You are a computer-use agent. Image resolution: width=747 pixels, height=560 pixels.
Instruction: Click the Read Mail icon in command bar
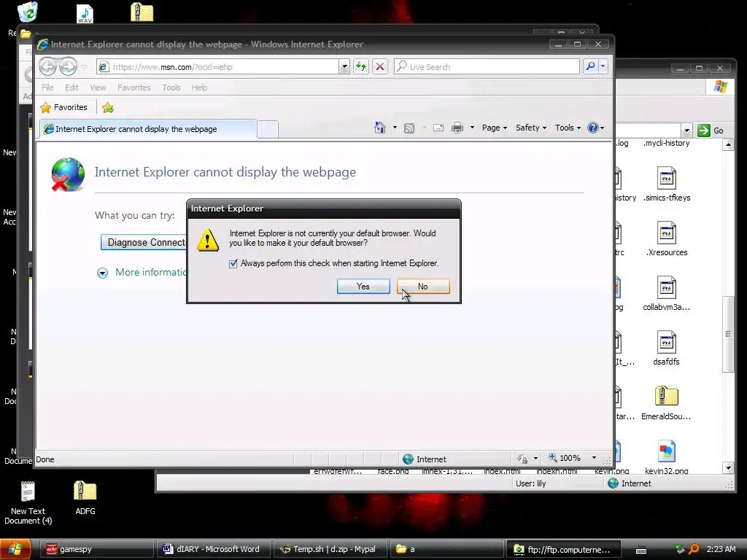click(x=438, y=128)
